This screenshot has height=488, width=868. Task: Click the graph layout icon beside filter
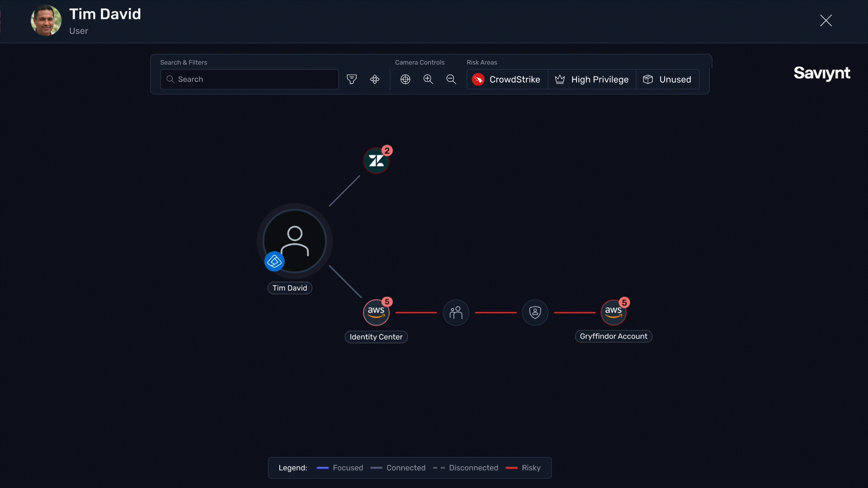tap(375, 80)
